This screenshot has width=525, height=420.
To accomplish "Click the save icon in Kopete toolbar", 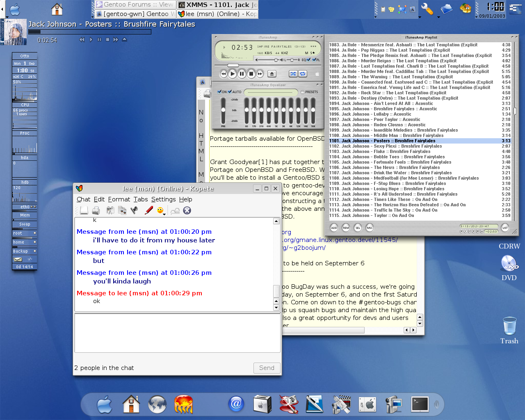I will 84,210.
